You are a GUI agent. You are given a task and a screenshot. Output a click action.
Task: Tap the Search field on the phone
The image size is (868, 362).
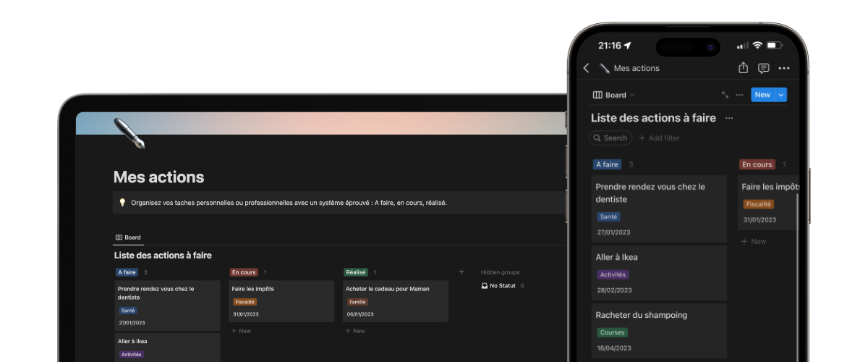click(611, 138)
